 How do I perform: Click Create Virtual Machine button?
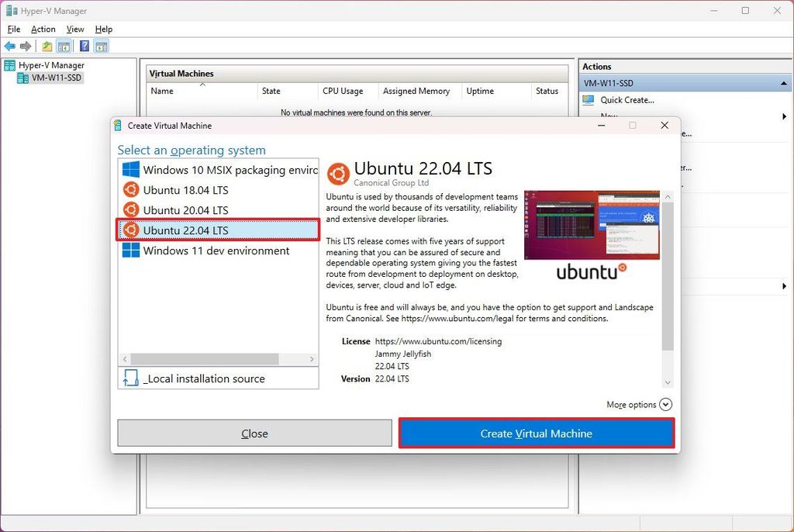[537, 434]
